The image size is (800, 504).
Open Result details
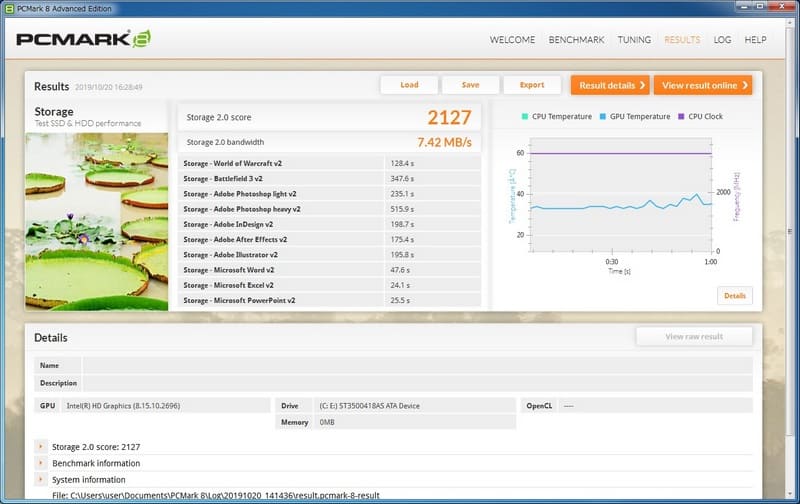point(610,85)
